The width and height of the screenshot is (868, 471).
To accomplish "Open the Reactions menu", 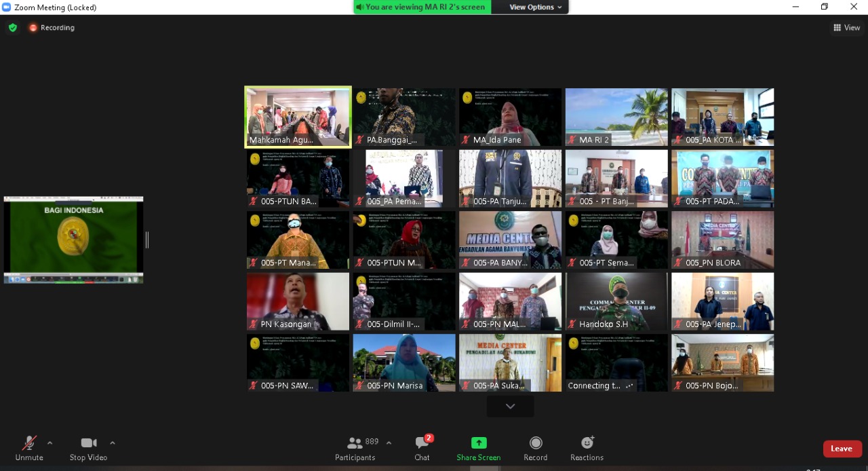I will [x=587, y=448].
